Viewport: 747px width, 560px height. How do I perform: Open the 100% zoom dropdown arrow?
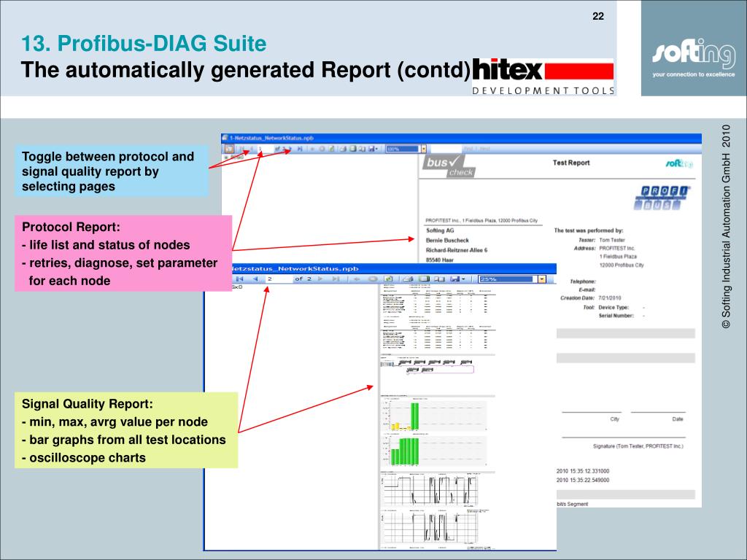(424, 149)
